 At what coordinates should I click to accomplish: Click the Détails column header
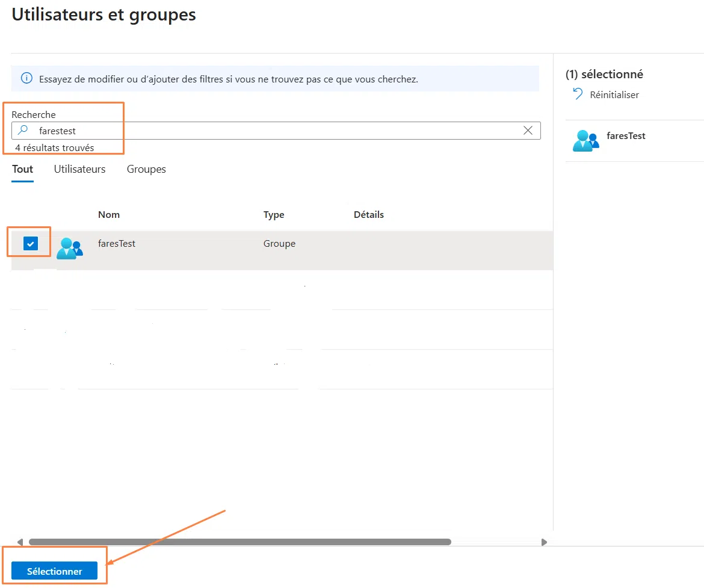point(369,214)
